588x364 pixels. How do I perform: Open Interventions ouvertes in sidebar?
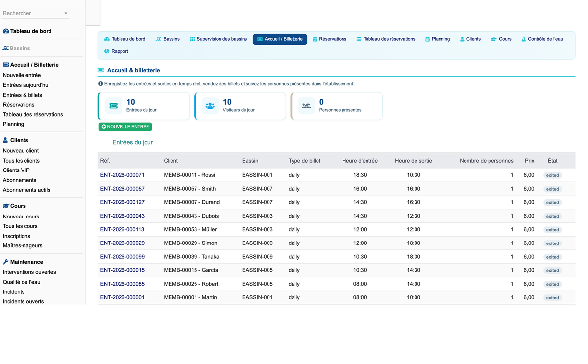tap(29, 272)
